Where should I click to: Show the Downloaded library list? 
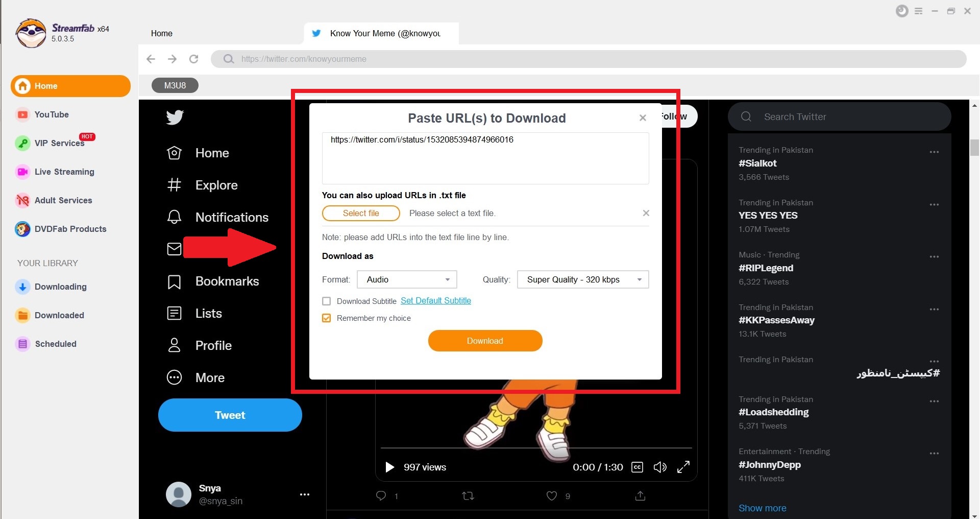(50, 315)
